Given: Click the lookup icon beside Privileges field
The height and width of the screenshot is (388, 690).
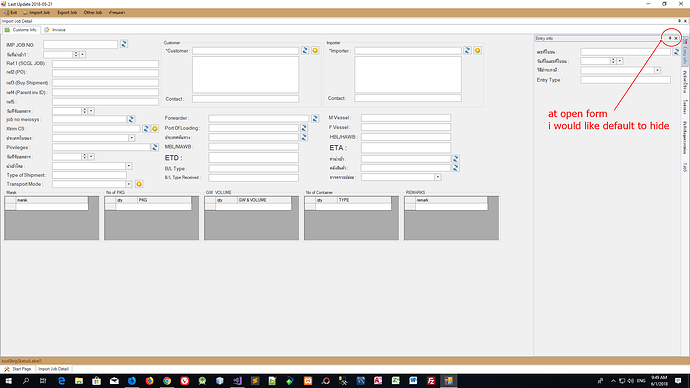Looking at the screenshot, I should [x=154, y=147].
